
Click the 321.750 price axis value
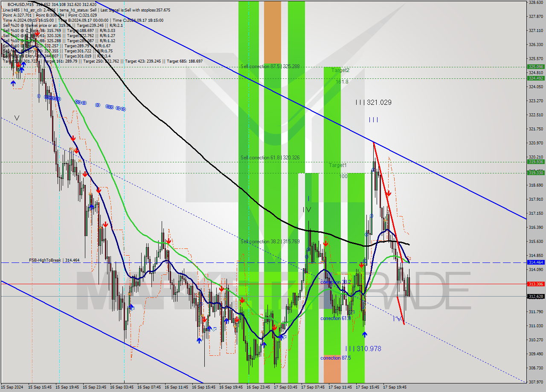(x=536, y=129)
